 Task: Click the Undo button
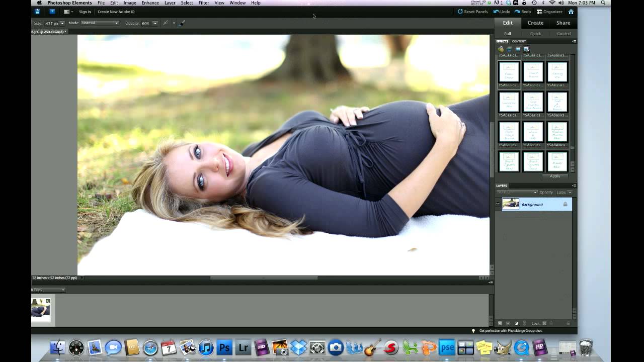tap(502, 12)
